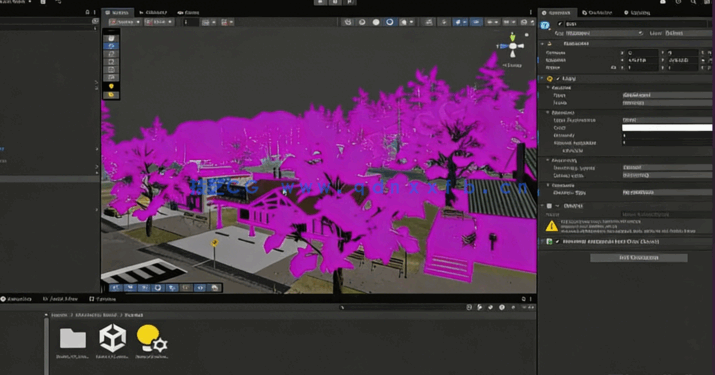
Task: Toggle the Light component enabled checkbox
Action: (558, 78)
